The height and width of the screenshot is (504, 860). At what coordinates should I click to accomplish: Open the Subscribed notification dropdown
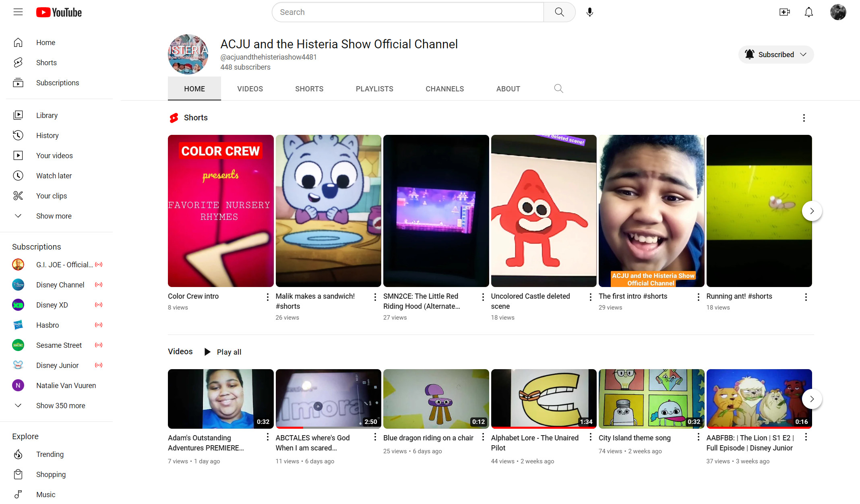[776, 55]
